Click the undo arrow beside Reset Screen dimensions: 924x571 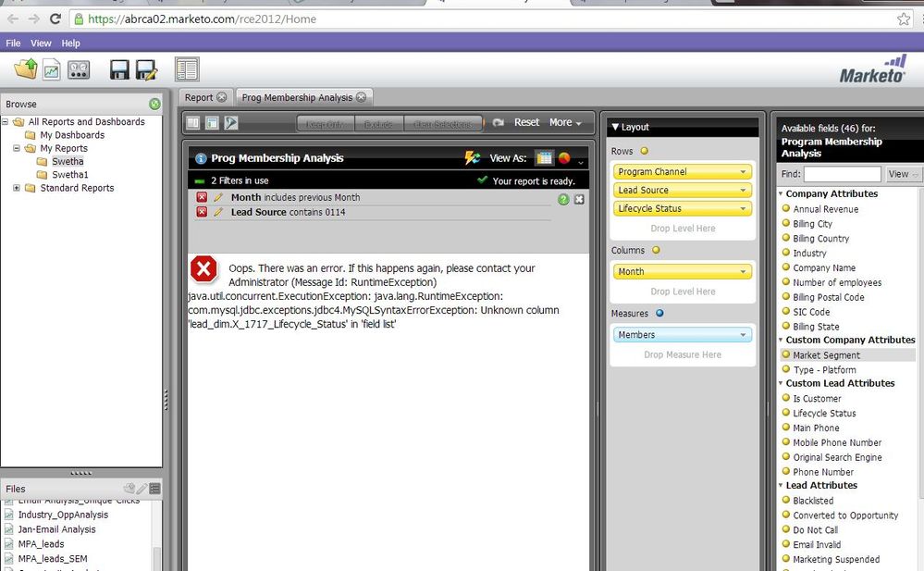(498, 123)
